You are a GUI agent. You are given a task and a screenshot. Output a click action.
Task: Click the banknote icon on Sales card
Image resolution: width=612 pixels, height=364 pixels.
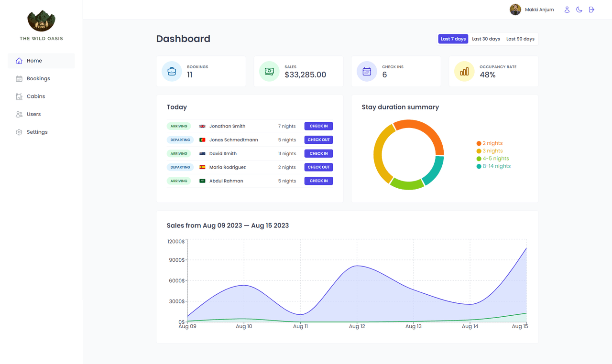(x=269, y=72)
